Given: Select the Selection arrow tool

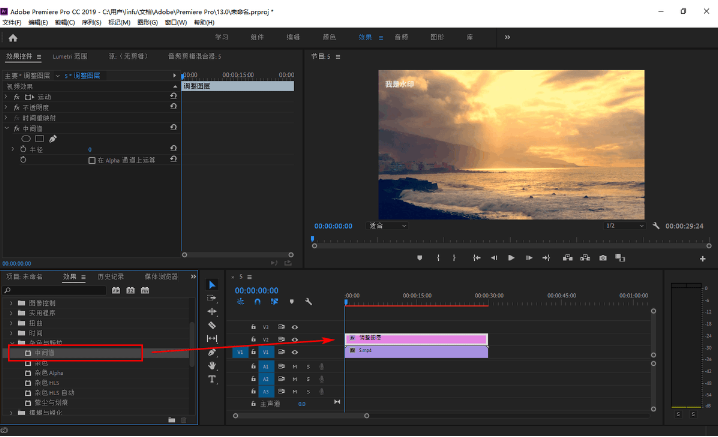Looking at the screenshot, I should (212, 285).
